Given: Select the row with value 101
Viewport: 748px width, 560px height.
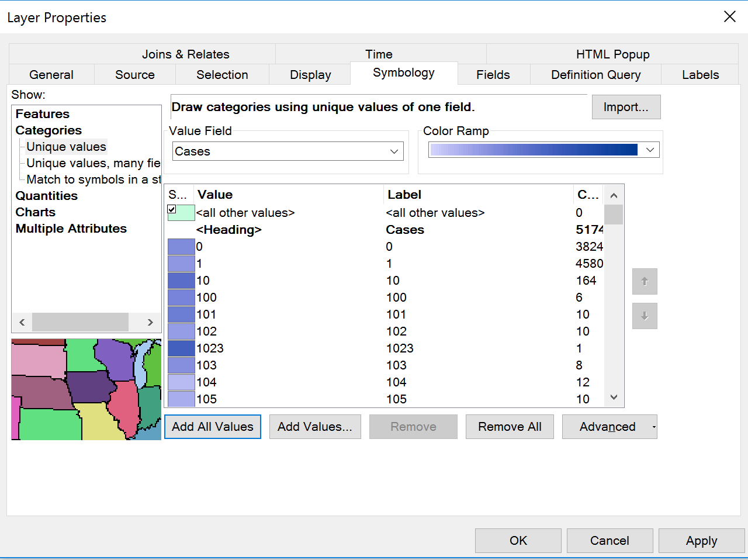Looking at the screenshot, I should (x=385, y=314).
